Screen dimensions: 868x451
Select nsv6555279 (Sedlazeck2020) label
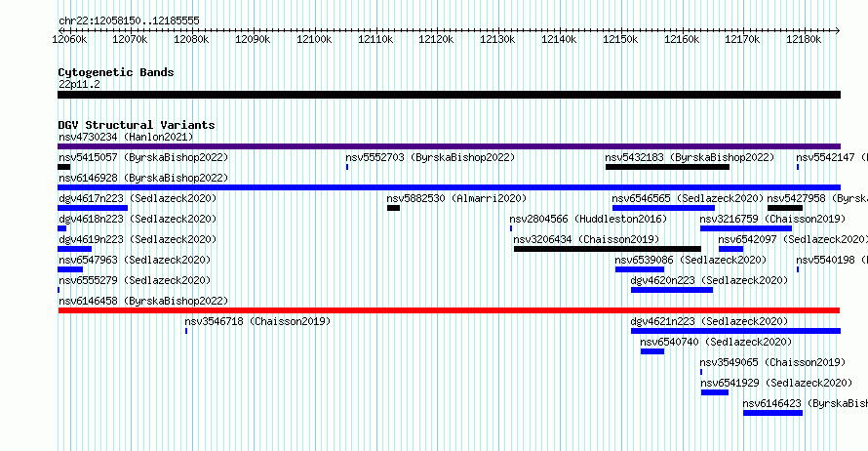pos(135,280)
